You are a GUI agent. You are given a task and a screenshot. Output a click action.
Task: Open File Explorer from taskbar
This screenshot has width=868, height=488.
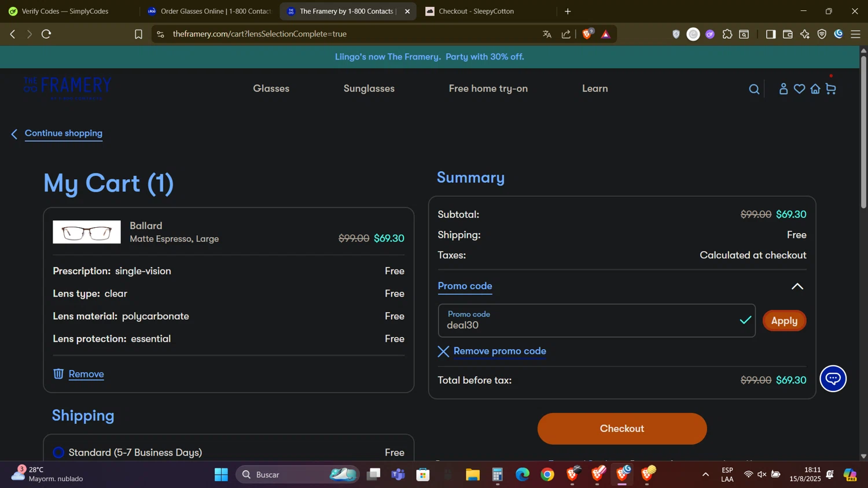(x=473, y=475)
